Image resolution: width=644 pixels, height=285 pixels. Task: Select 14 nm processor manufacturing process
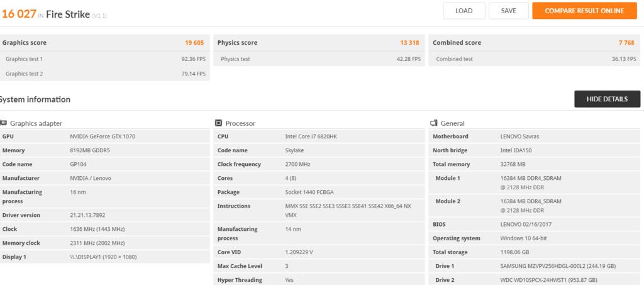(293, 229)
